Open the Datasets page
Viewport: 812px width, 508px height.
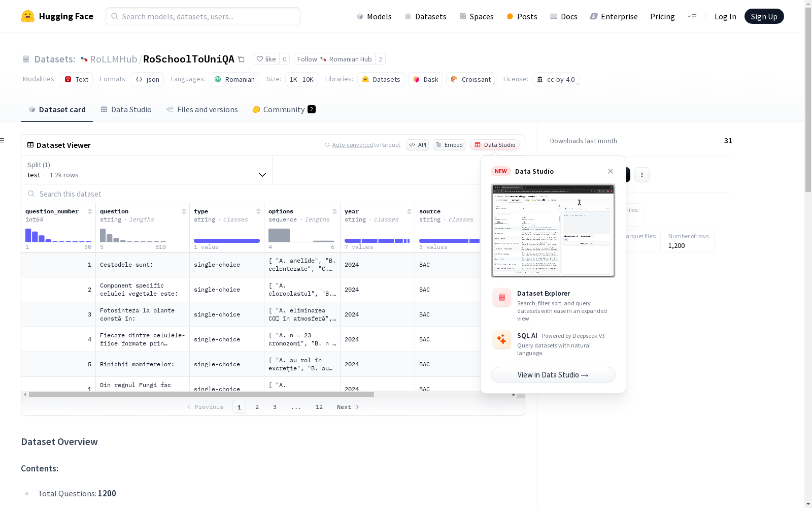[425, 16]
